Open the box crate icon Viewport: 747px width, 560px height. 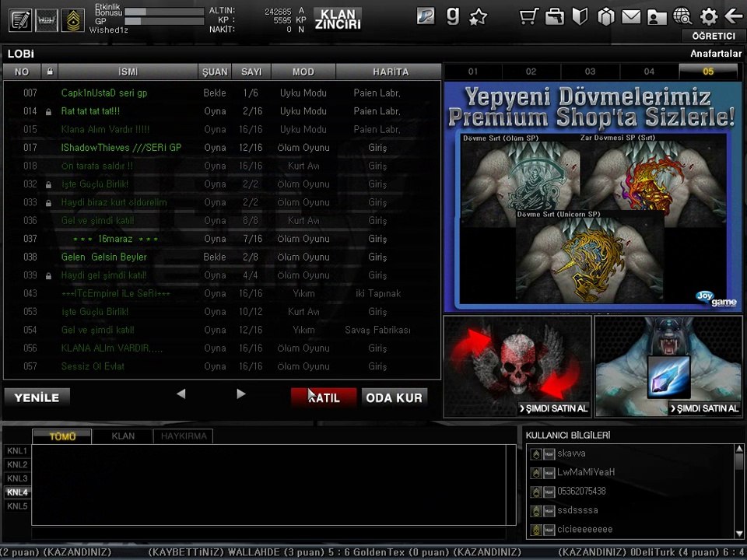coord(605,17)
